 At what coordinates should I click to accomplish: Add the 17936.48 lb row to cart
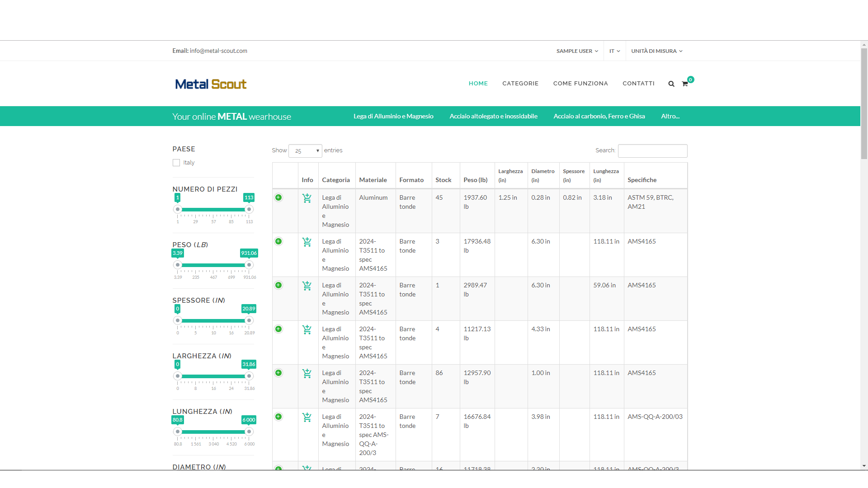[307, 242]
